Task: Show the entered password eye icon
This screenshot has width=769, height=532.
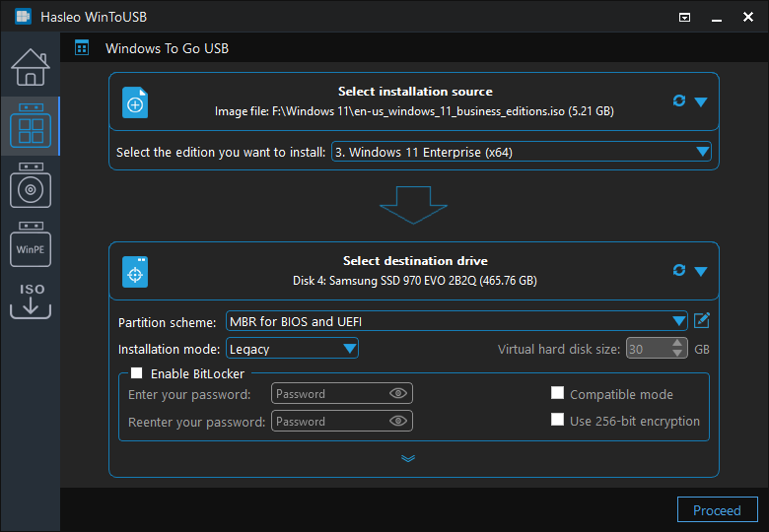Action: tap(397, 393)
